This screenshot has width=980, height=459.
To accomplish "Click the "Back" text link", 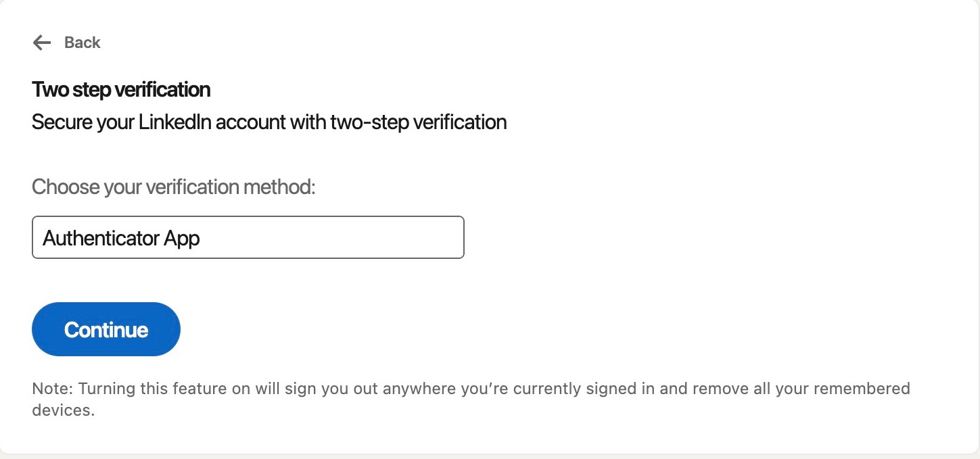I will [x=83, y=43].
